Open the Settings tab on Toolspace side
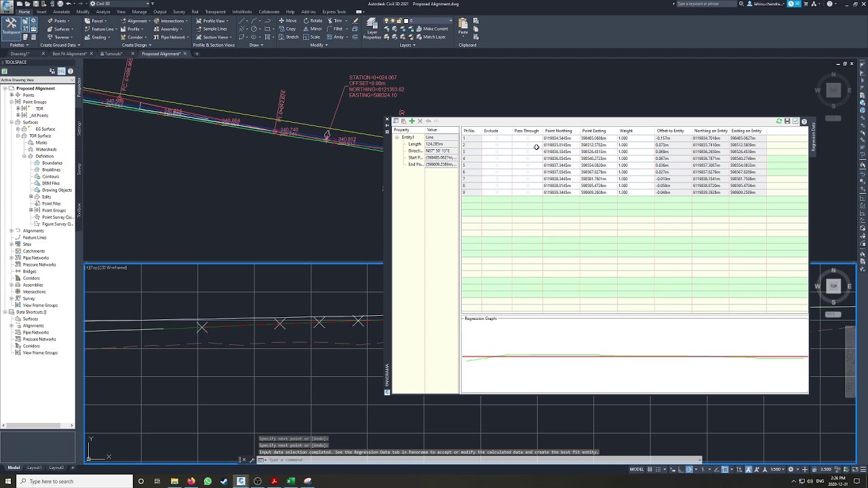Image resolution: width=868 pixels, height=488 pixels. coord(79,128)
